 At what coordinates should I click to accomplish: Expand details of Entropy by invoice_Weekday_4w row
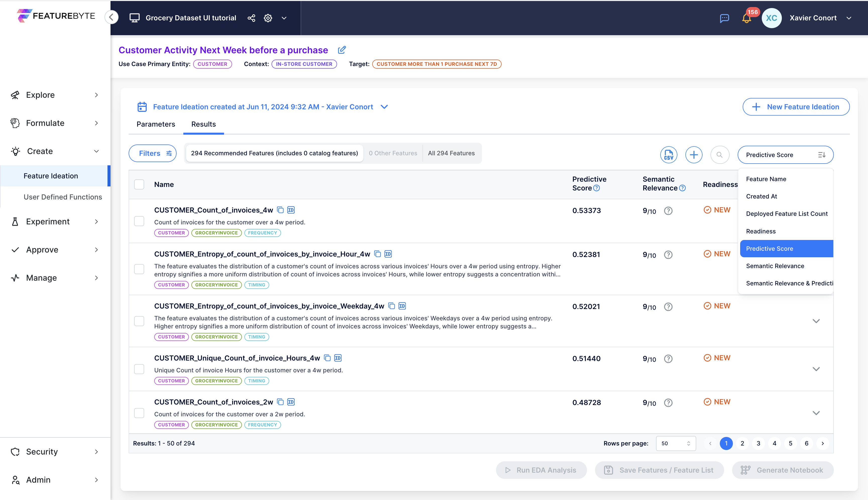tap(816, 321)
